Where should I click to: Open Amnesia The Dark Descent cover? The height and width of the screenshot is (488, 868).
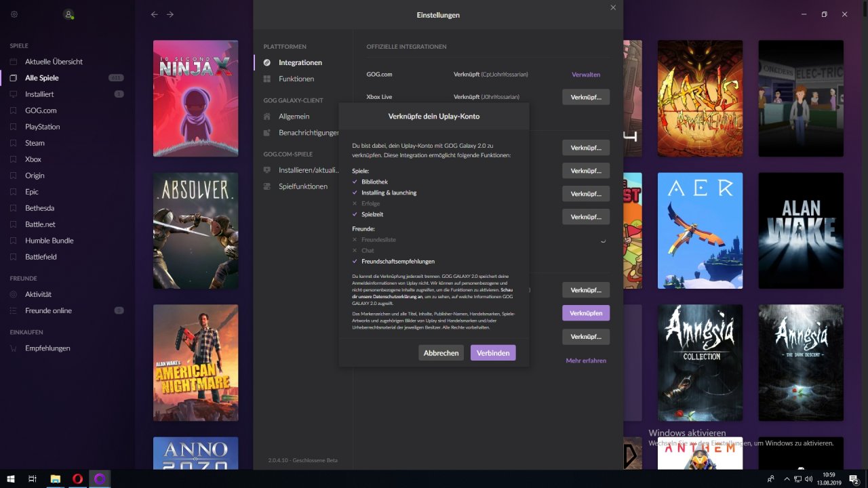click(801, 363)
